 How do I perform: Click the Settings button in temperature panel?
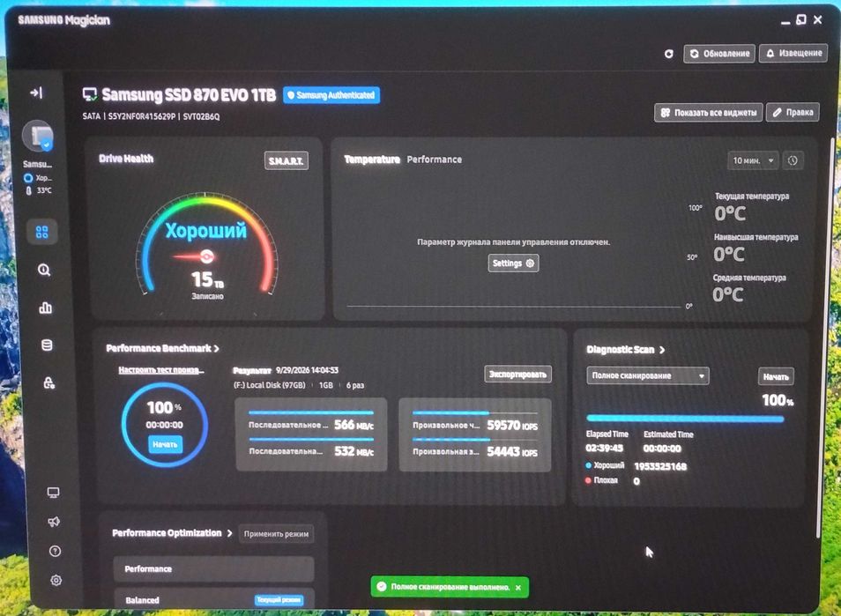coord(513,263)
